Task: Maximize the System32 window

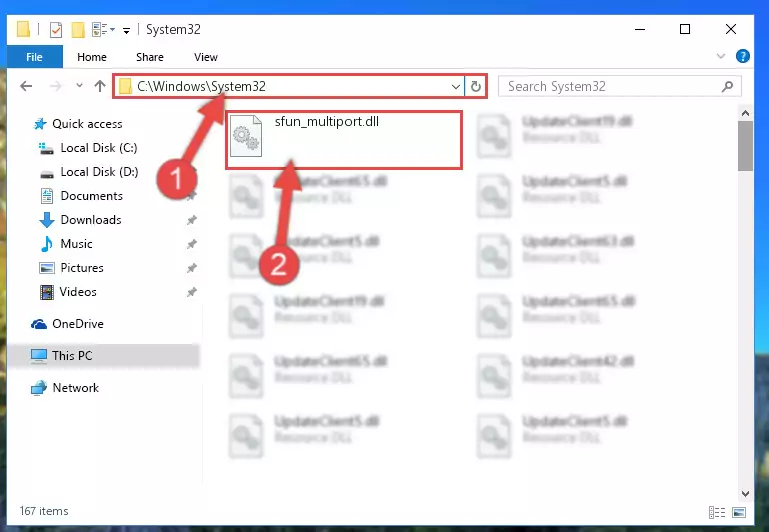Action: tap(685, 29)
